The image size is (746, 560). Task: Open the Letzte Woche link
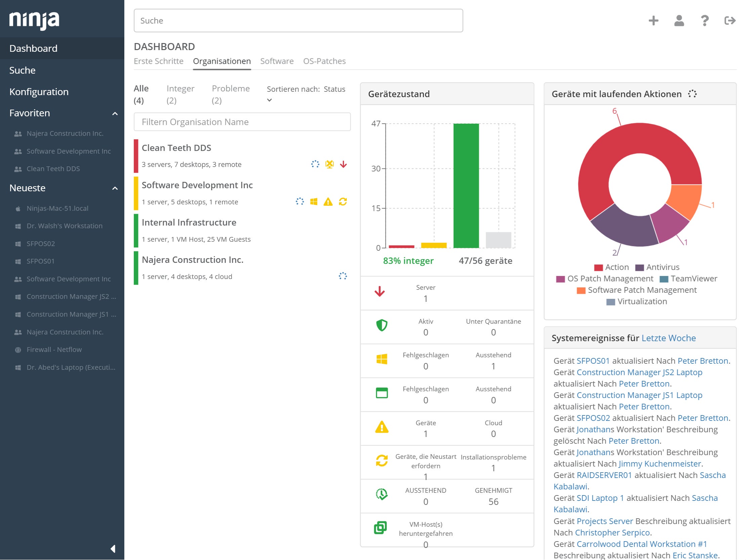(x=668, y=338)
